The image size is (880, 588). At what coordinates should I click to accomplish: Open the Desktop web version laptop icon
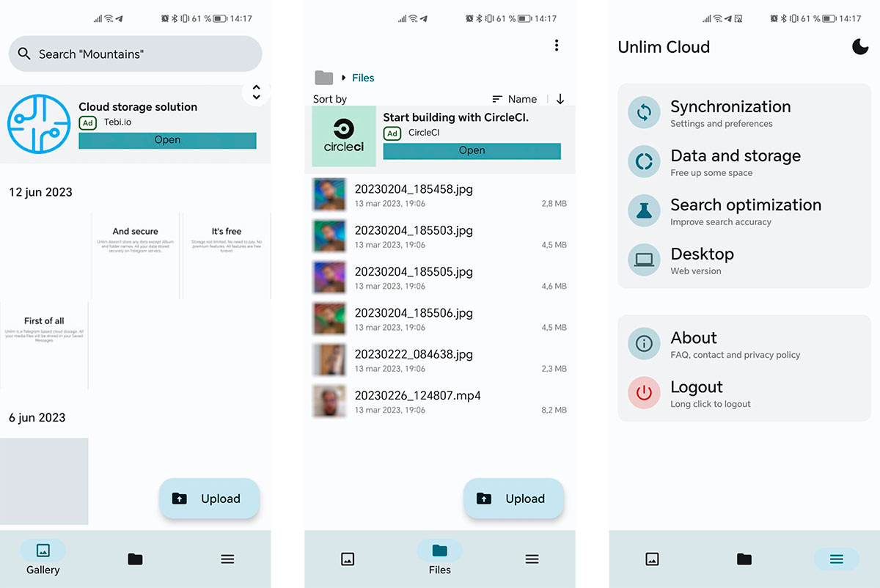click(644, 260)
